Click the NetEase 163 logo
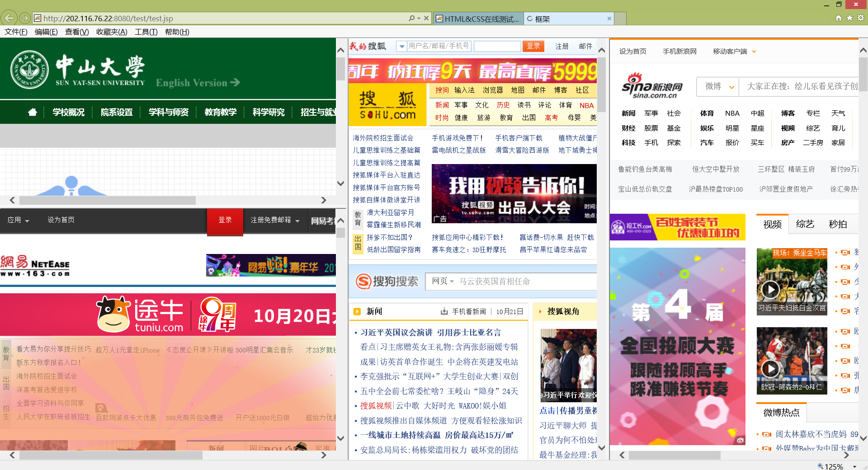This screenshot has width=868, height=470. pos(35,266)
